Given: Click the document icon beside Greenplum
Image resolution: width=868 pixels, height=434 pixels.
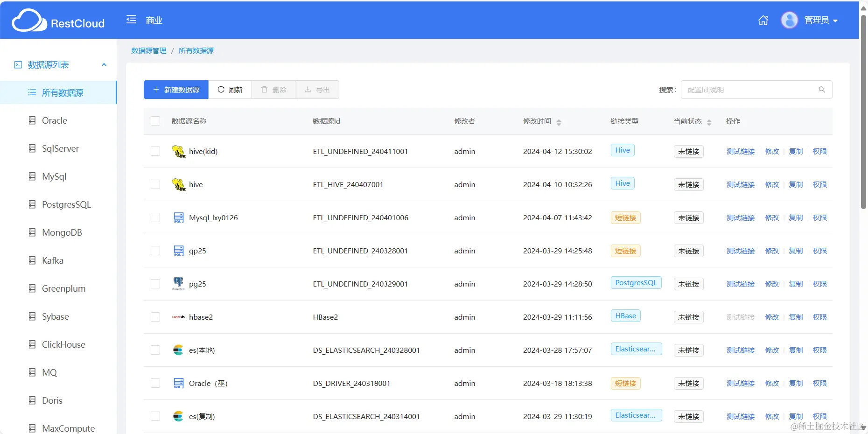Looking at the screenshot, I should click(32, 288).
